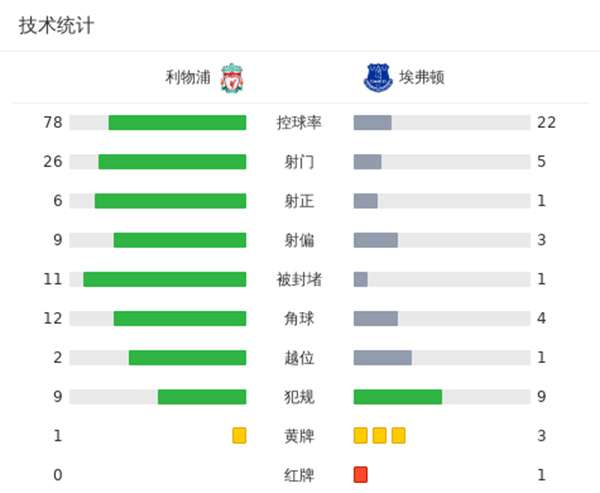Image resolution: width=600 pixels, height=493 pixels.
Task: Click Everton's third yellow card icon
Action: [399, 435]
